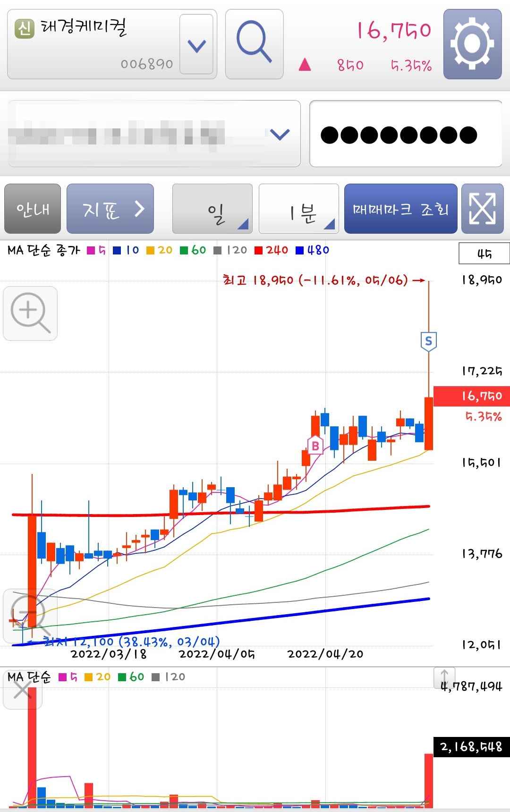Open the 1분 interval dropdown
Viewport: 510px width, 812px height.
coord(299,209)
